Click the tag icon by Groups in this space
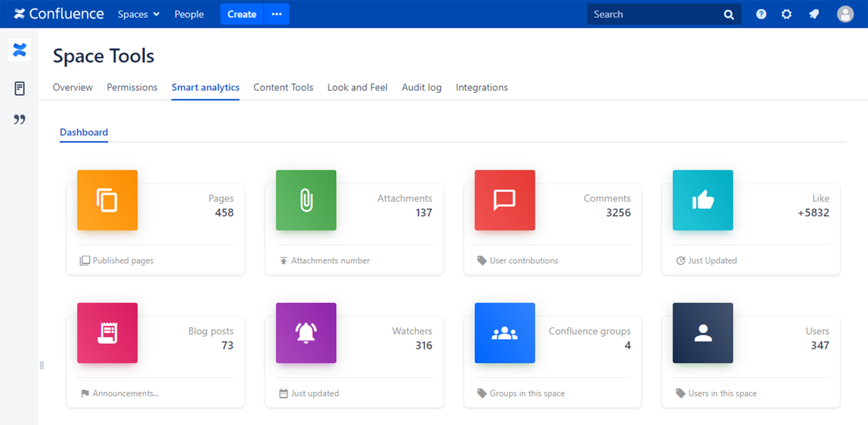The height and width of the screenshot is (425, 868). pyautogui.click(x=482, y=393)
